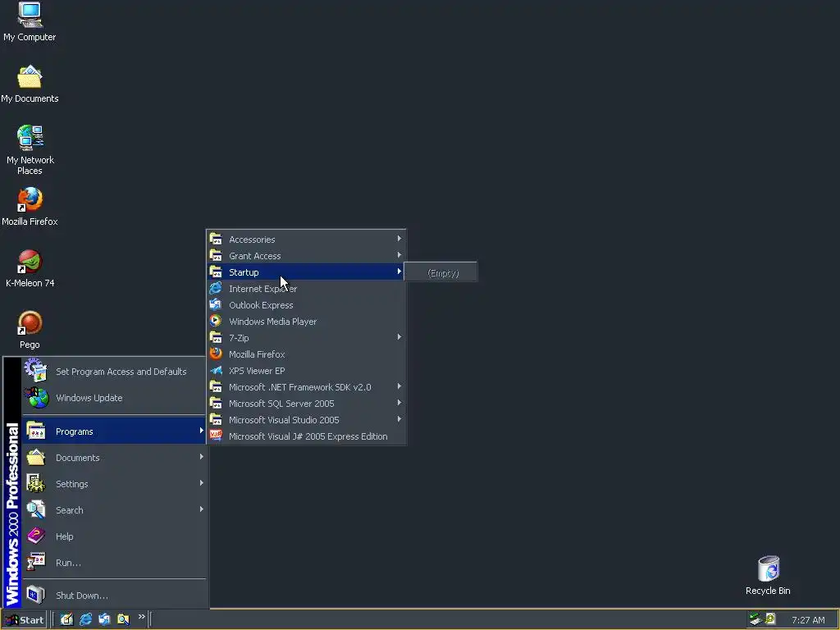840x630 pixels.
Task: Expand Microsoft SQL Server 2005 submenu
Action: click(306, 404)
